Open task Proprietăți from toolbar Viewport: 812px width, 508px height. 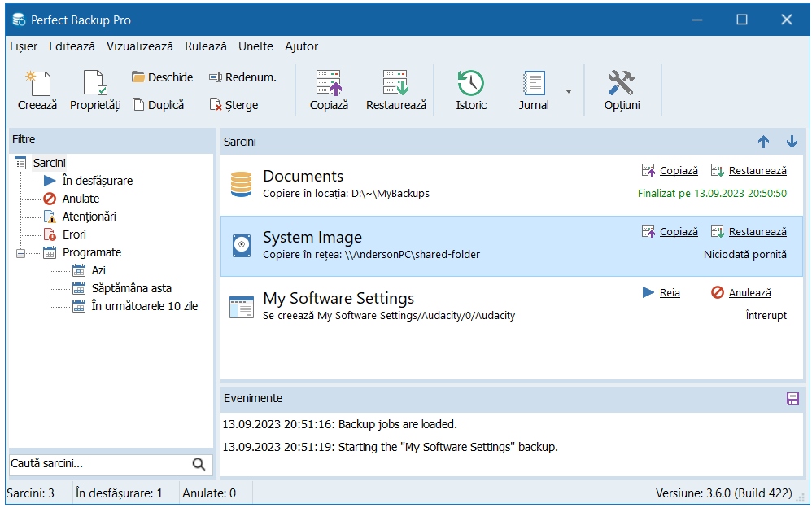95,83
